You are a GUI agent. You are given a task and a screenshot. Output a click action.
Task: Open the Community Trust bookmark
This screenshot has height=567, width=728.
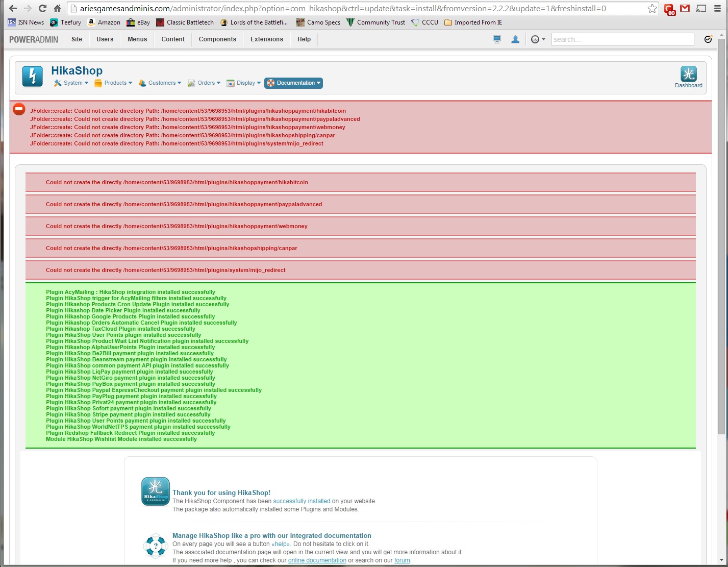pyautogui.click(x=376, y=22)
